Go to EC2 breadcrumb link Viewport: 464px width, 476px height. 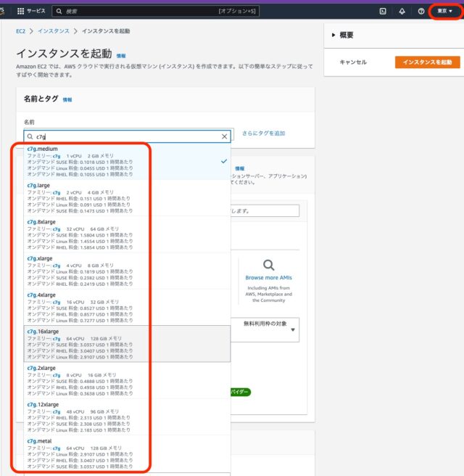point(20,31)
